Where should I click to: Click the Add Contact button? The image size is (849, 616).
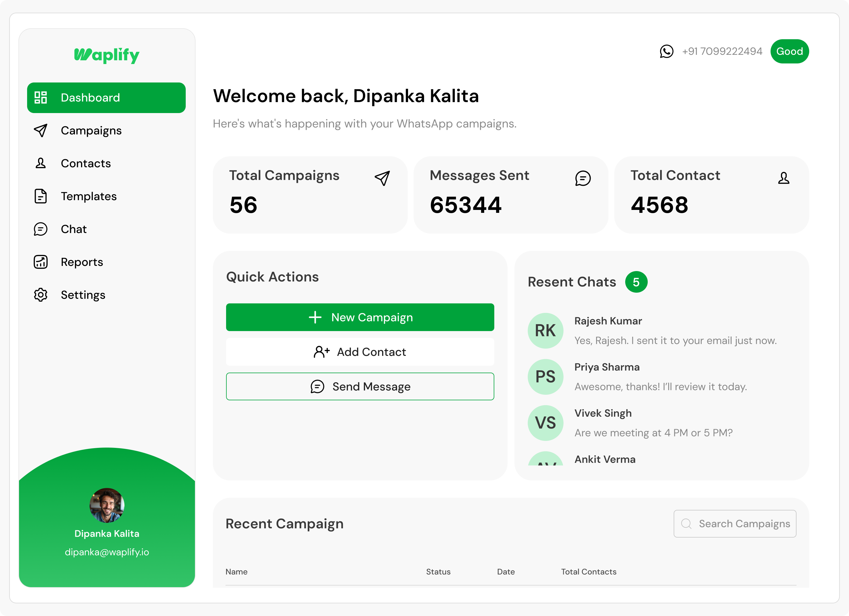pos(360,352)
